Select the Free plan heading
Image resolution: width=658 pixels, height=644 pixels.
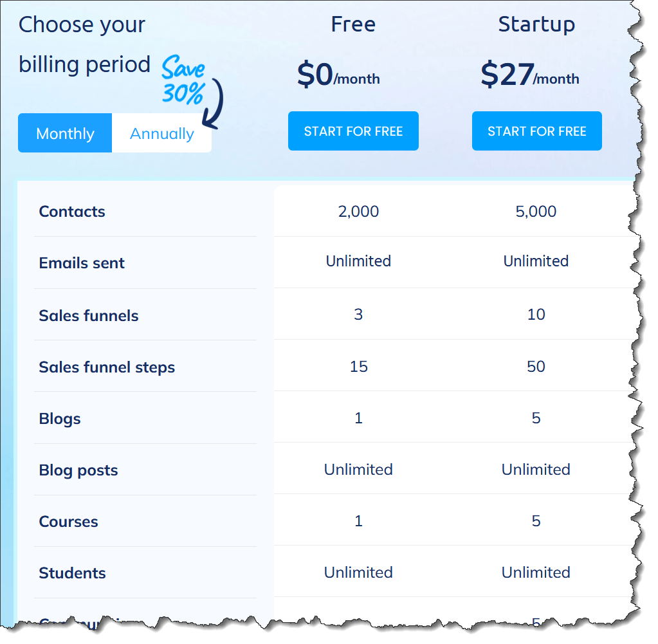pos(353,24)
